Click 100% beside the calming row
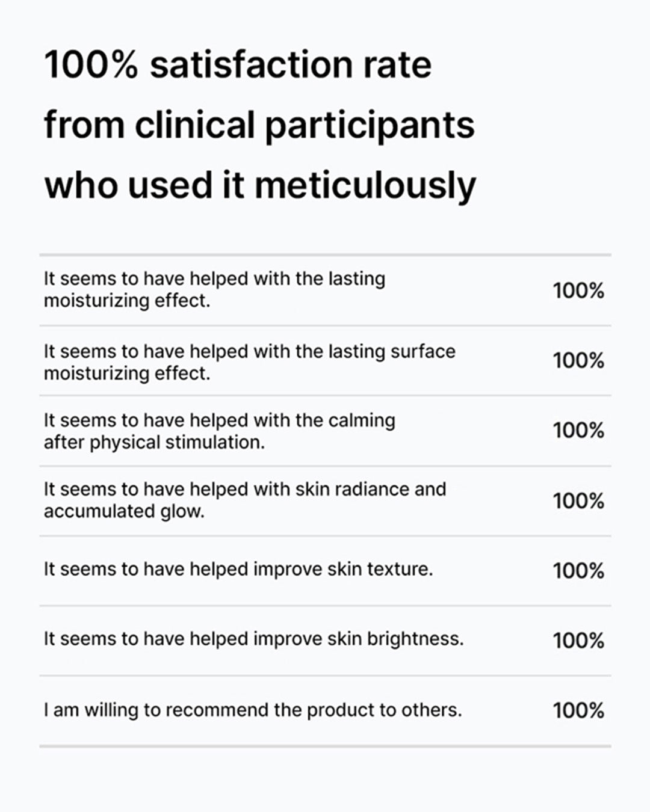Screen dimensions: 650x812 pos(578,431)
